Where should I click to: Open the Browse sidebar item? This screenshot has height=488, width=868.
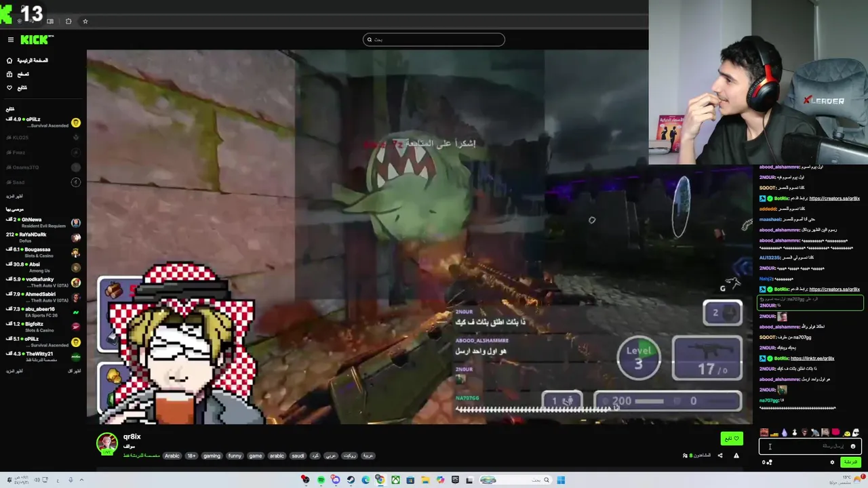pyautogui.click(x=18, y=74)
